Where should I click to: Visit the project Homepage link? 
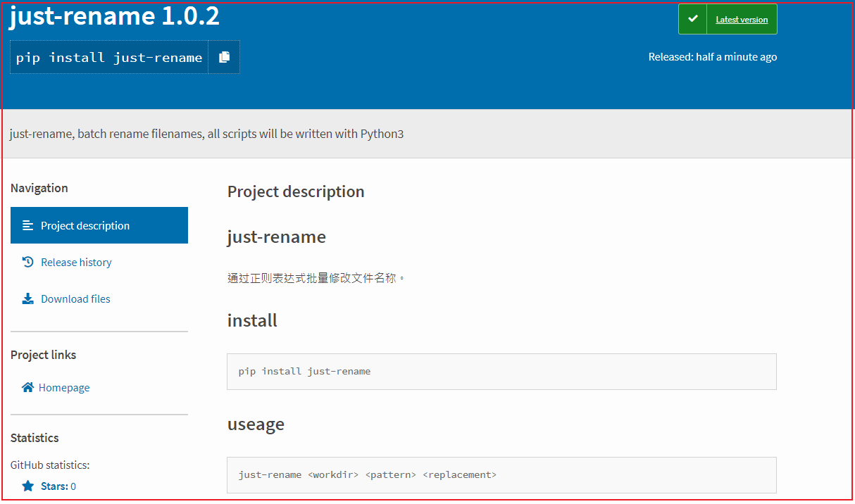point(64,387)
